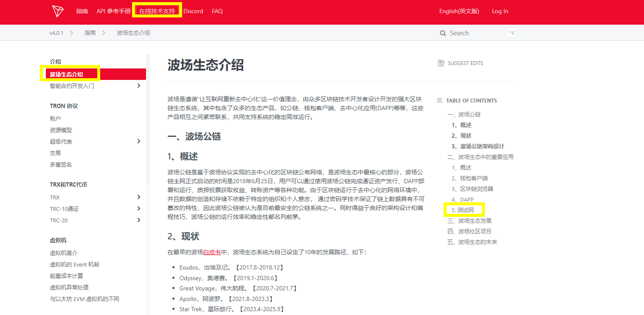Open 指南 in top navigation
Screen dimensions: 644x315
click(x=82, y=11)
